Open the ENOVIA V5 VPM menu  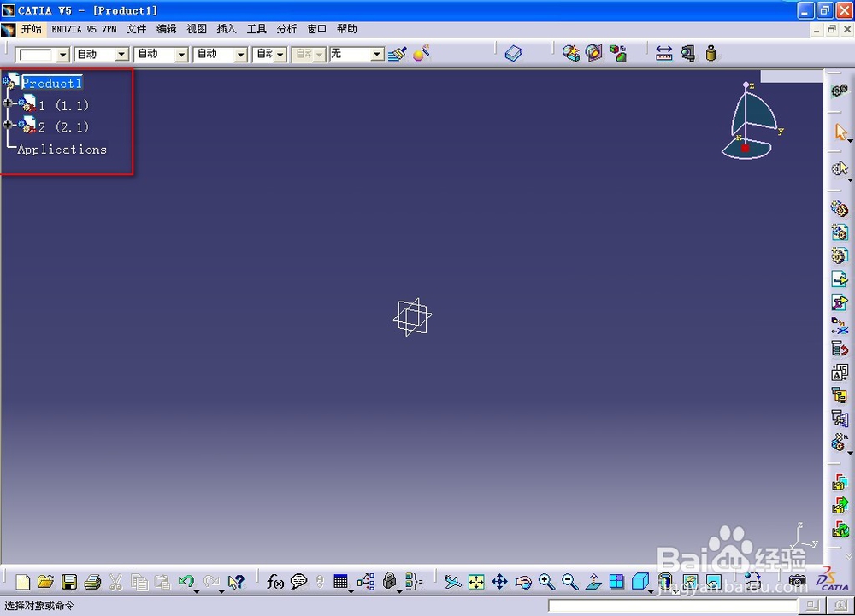click(84, 29)
